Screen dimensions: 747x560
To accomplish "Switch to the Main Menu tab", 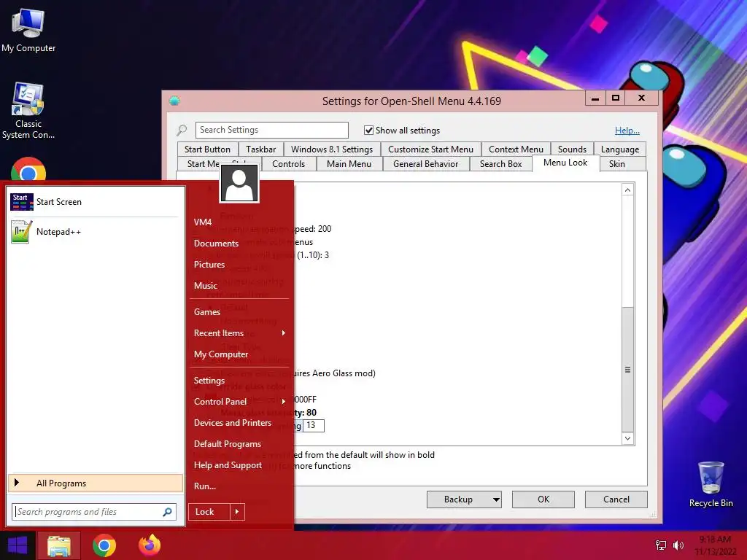I will point(349,164).
